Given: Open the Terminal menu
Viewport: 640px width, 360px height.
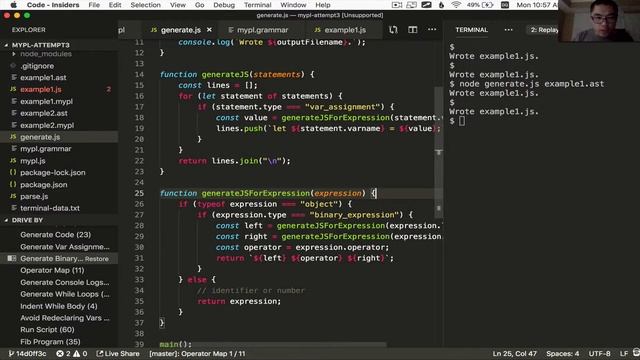Looking at the screenshot, I should click(x=257, y=5).
